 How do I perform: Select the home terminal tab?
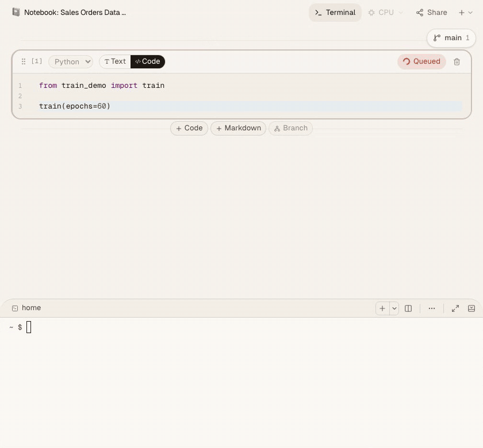coord(26,308)
